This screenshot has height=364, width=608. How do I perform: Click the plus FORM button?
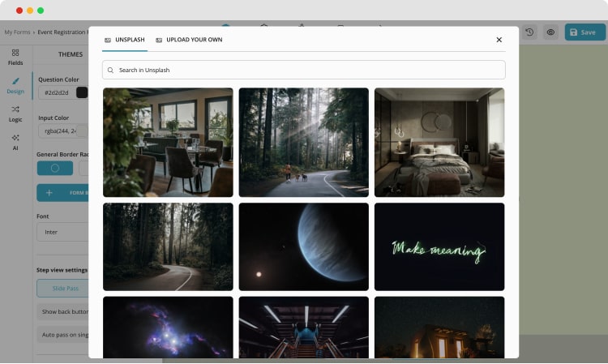tap(62, 193)
